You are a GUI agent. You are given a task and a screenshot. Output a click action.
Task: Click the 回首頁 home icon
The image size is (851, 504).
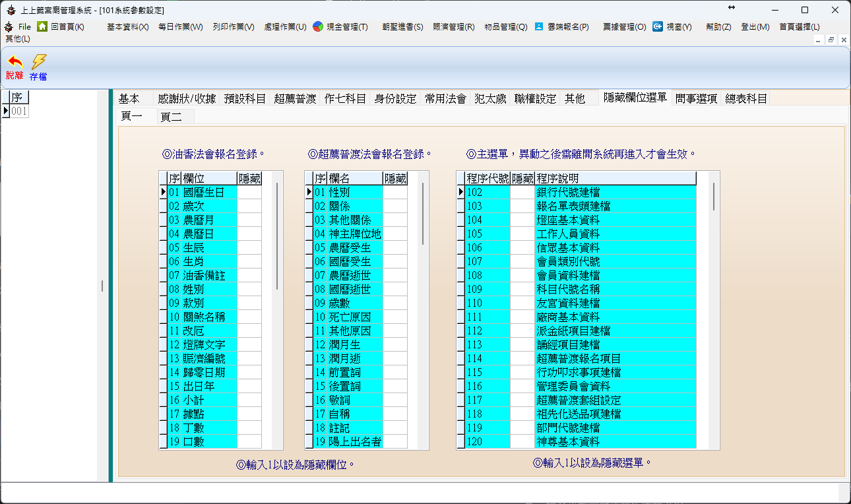click(42, 26)
